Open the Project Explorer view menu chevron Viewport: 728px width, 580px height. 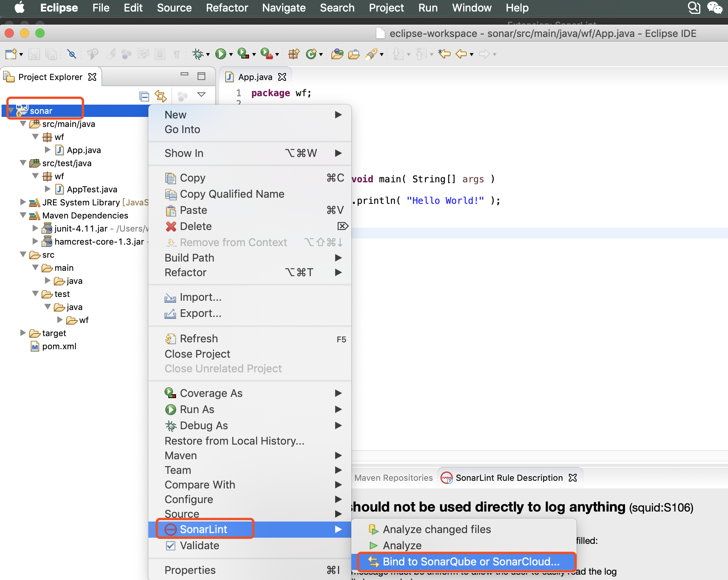pyautogui.click(x=201, y=95)
